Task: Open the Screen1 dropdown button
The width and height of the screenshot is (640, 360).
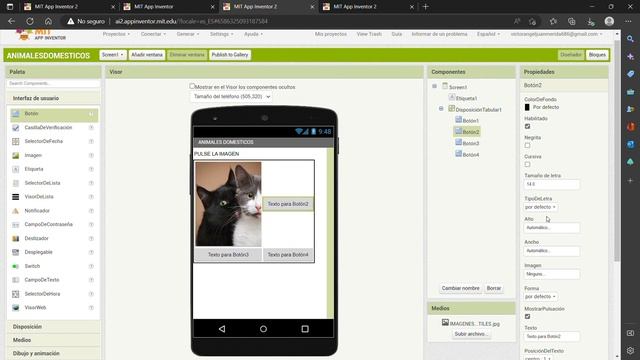Action: tap(113, 55)
